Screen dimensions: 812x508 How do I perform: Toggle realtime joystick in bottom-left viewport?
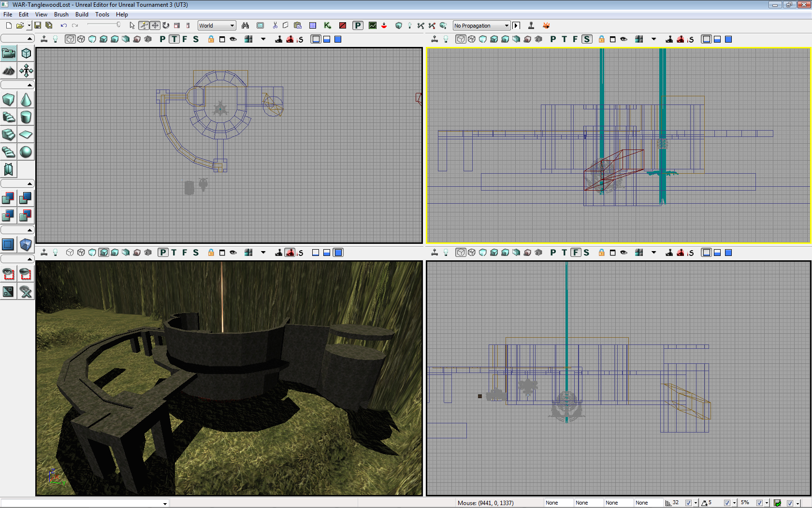click(x=44, y=253)
